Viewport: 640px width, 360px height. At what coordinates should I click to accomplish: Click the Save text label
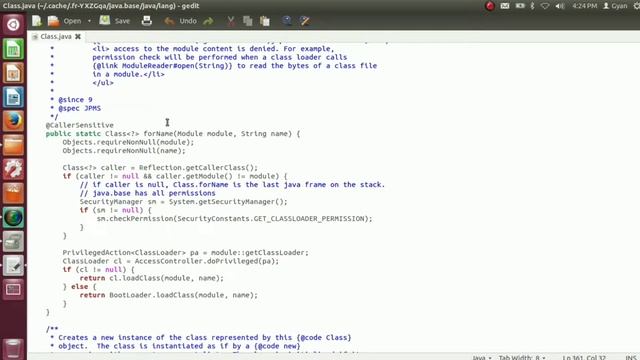pyautogui.click(x=122, y=21)
